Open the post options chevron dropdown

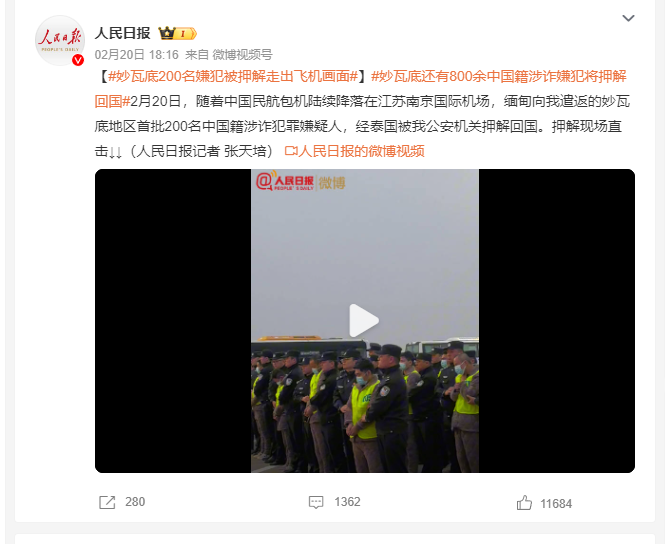628,18
